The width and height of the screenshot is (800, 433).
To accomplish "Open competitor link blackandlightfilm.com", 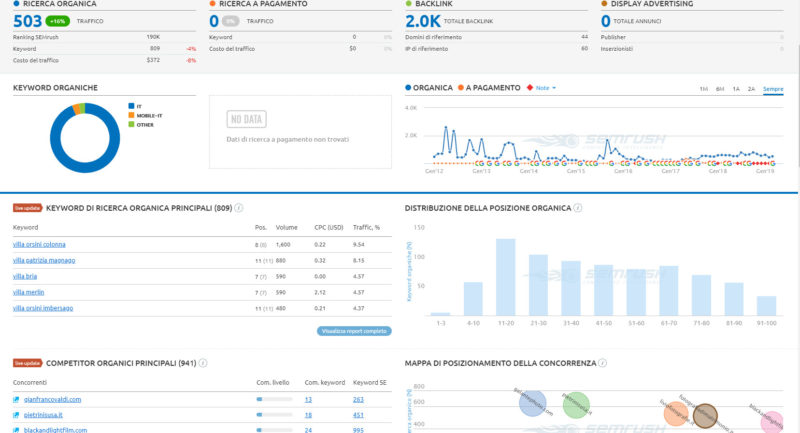I will coord(56,430).
